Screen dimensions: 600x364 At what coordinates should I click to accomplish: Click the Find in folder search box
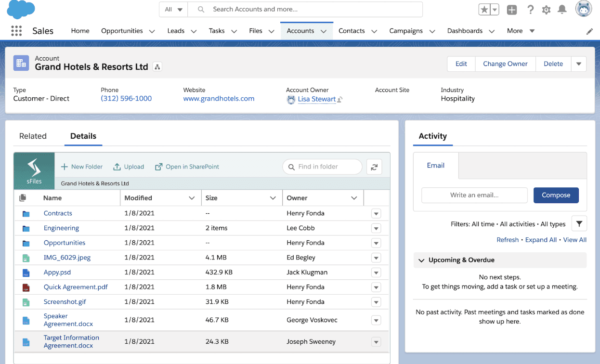[x=323, y=167]
